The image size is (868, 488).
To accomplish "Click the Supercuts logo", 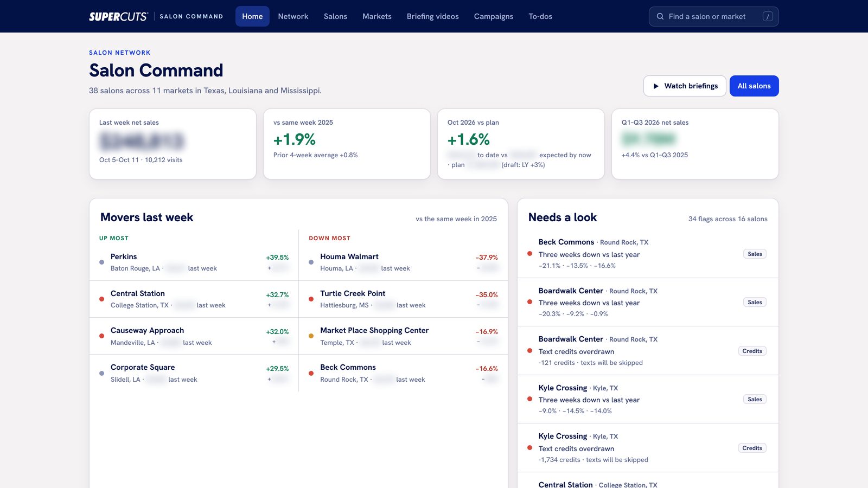I will tap(118, 16).
